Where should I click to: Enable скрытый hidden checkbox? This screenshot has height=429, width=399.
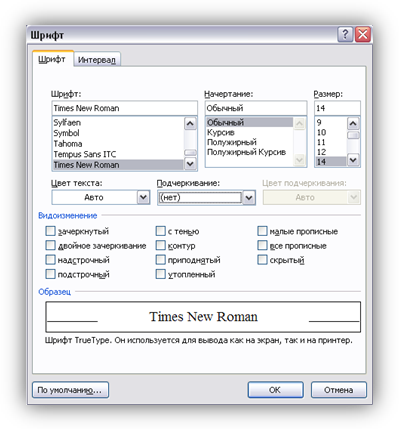click(x=262, y=260)
